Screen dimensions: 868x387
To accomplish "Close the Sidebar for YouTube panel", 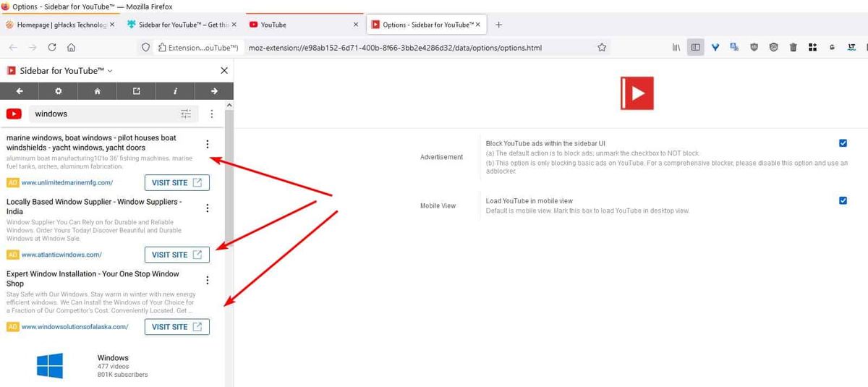I will (x=224, y=70).
